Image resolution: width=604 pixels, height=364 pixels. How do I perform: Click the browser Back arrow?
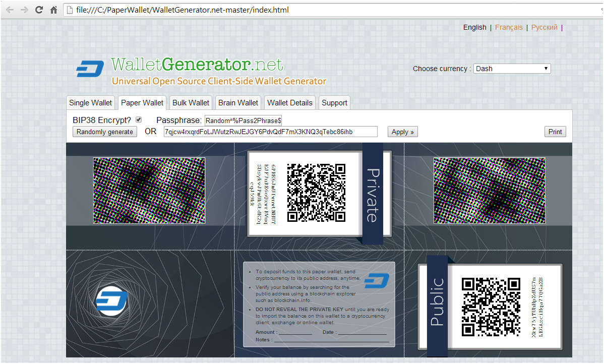tap(10, 10)
